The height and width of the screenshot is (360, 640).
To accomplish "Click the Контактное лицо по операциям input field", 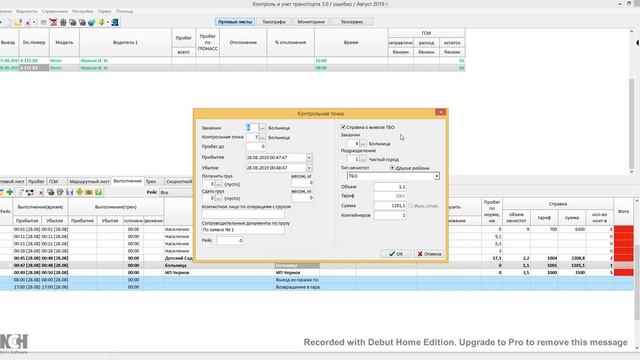I will 243,214.
